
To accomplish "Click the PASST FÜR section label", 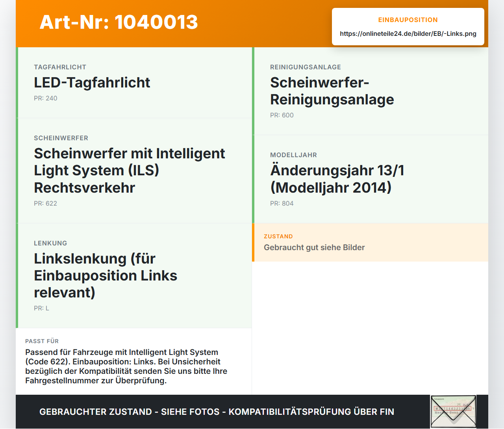I will [x=42, y=341].
